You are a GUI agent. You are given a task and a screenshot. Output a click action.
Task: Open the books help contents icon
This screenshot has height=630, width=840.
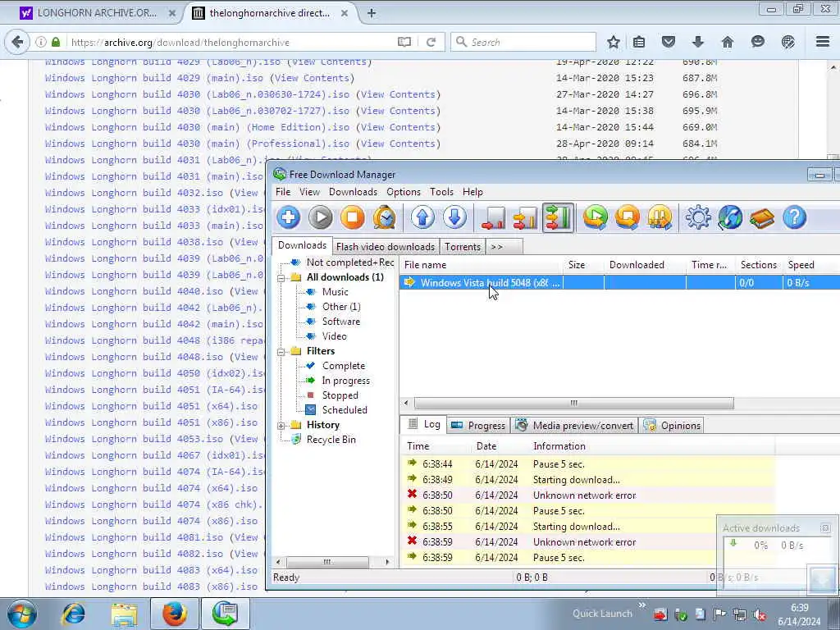point(762,218)
